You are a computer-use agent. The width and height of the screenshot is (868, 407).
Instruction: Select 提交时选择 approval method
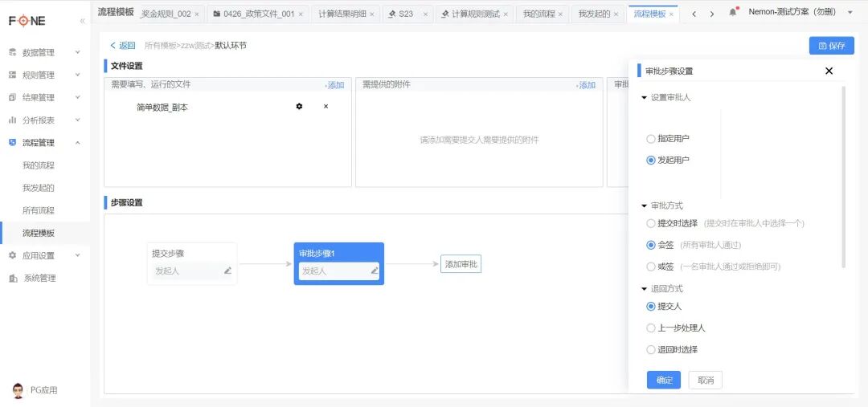pyautogui.click(x=651, y=224)
